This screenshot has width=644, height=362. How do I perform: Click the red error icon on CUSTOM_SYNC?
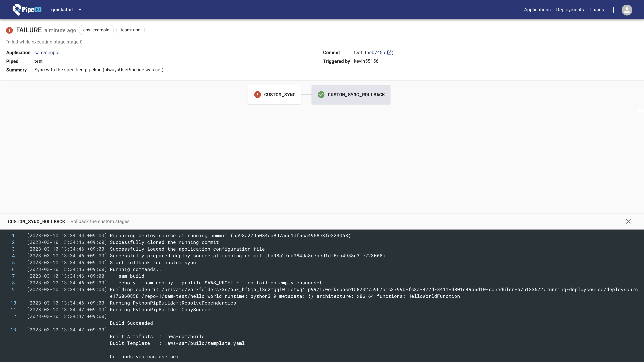(x=257, y=95)
